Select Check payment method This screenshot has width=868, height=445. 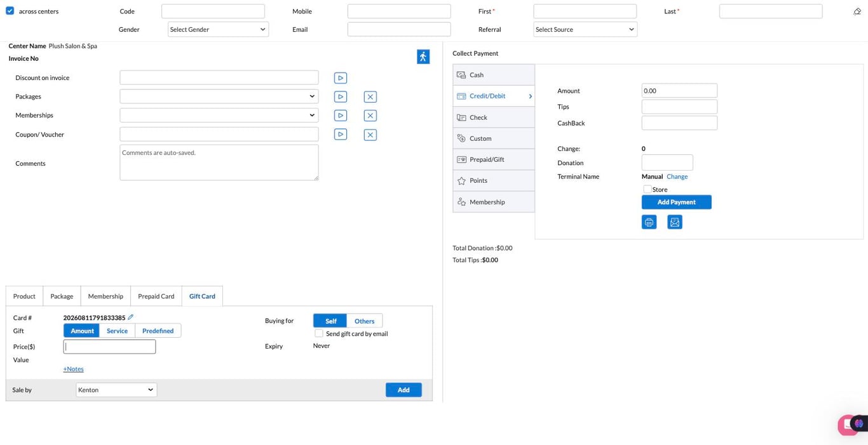pyautogui.click(x=494, y=117)
